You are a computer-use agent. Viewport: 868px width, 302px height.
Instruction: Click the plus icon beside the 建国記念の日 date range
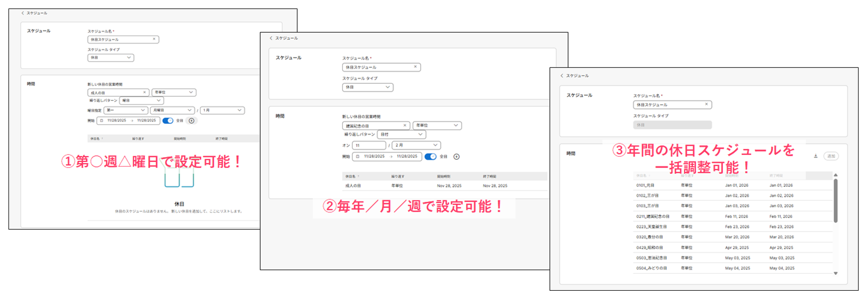click(456, 157)
